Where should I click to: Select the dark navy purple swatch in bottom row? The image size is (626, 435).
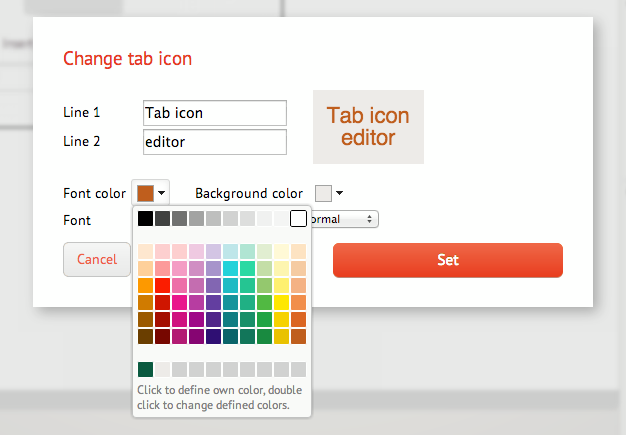(x=213, y=336)
